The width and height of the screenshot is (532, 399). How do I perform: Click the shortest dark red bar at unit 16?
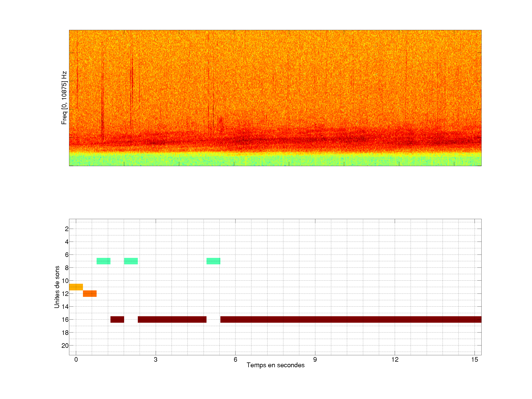point(117,319)
